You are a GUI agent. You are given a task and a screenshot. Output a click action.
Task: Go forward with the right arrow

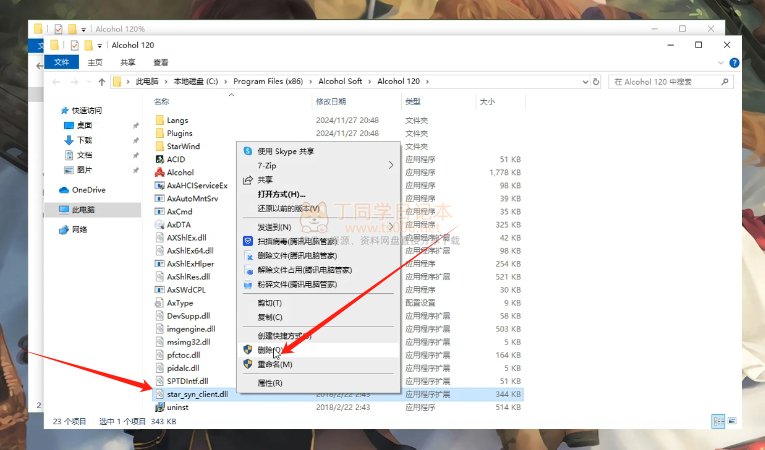pos(75,82)
